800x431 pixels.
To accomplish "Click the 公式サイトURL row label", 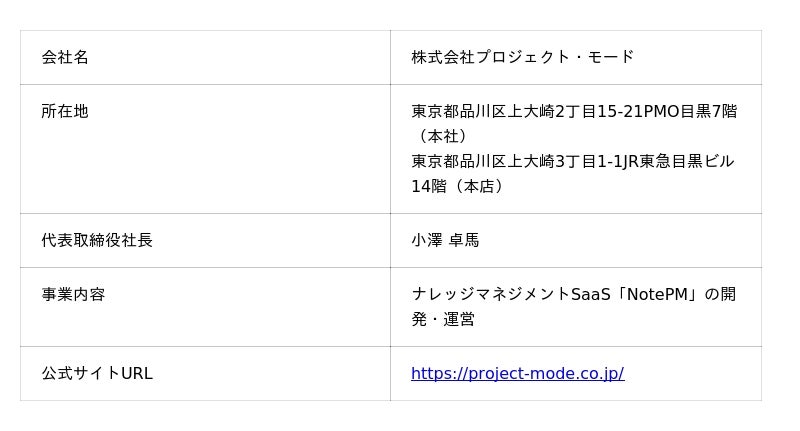I will (97, 374).
